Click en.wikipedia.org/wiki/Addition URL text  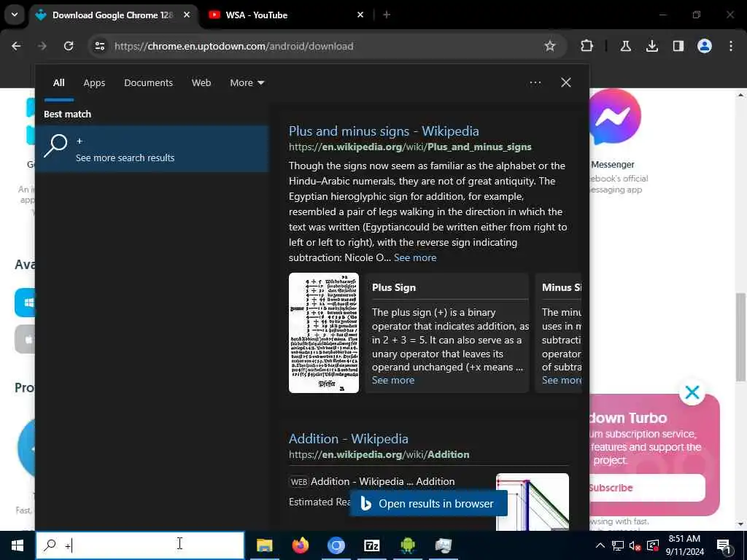point(379,455)
